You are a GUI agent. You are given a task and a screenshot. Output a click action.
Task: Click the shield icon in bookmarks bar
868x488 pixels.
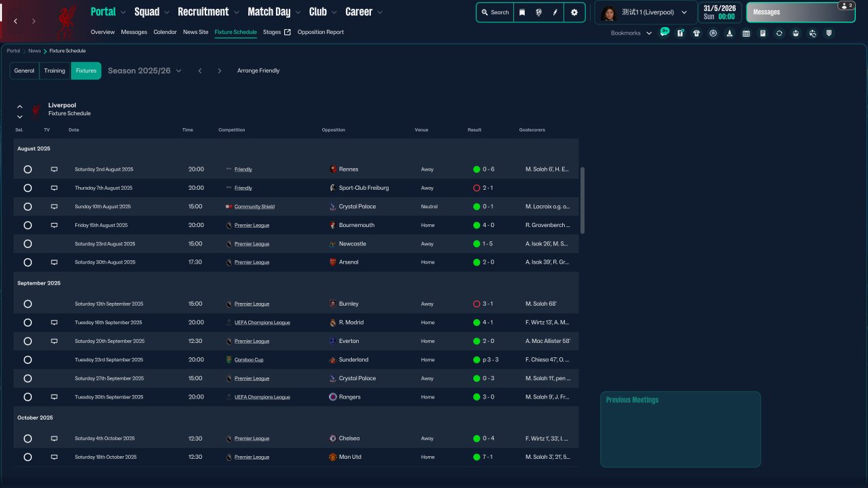point(829,33)
